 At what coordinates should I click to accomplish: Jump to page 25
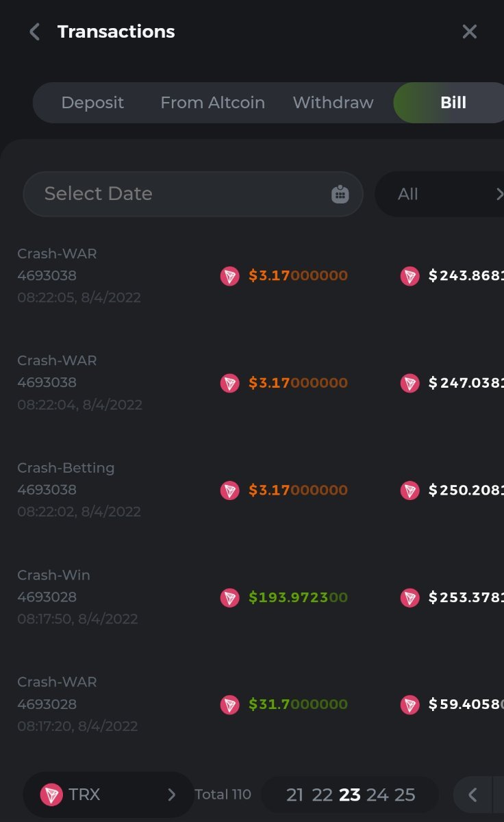[405, 795]
